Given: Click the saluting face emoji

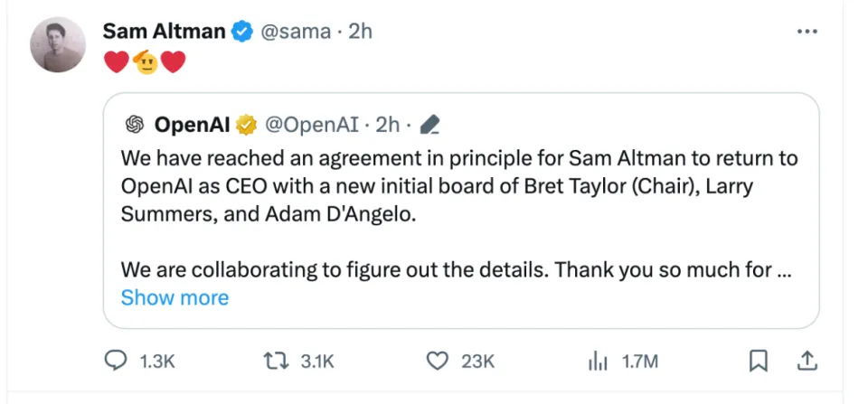Looking at the screenshot, I should 146,62.
